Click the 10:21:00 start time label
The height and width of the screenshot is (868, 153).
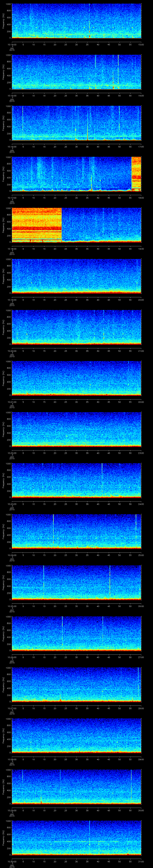tap(12, 402)
